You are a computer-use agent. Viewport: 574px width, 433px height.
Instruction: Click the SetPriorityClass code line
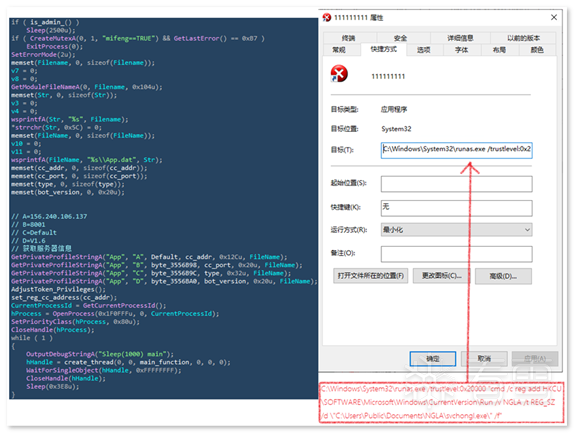pos(75,321)
